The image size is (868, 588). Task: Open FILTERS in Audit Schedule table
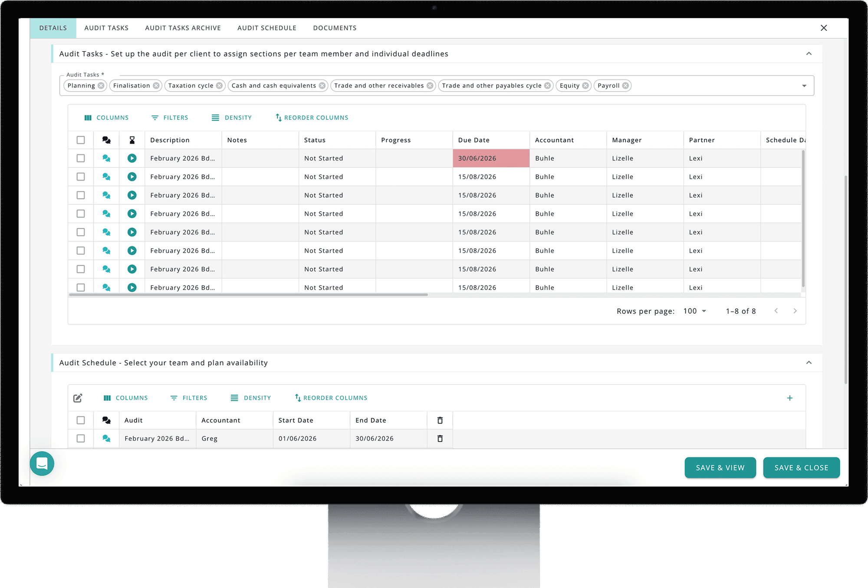coord(189,398)
